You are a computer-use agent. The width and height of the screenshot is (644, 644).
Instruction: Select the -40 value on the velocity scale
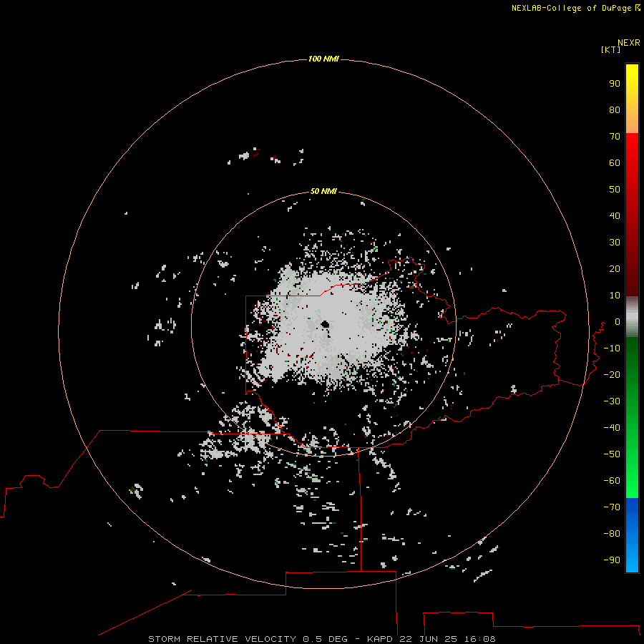point(612,428)
